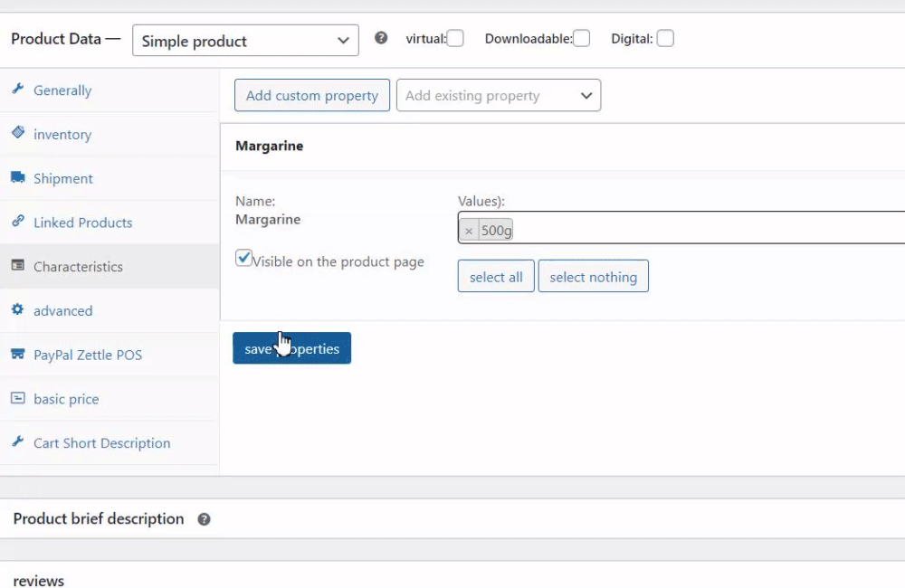The width and height of the screenshot is (905, 588).
Task: Enable the virtual checkbox
Action: click(x=455, y=38)
